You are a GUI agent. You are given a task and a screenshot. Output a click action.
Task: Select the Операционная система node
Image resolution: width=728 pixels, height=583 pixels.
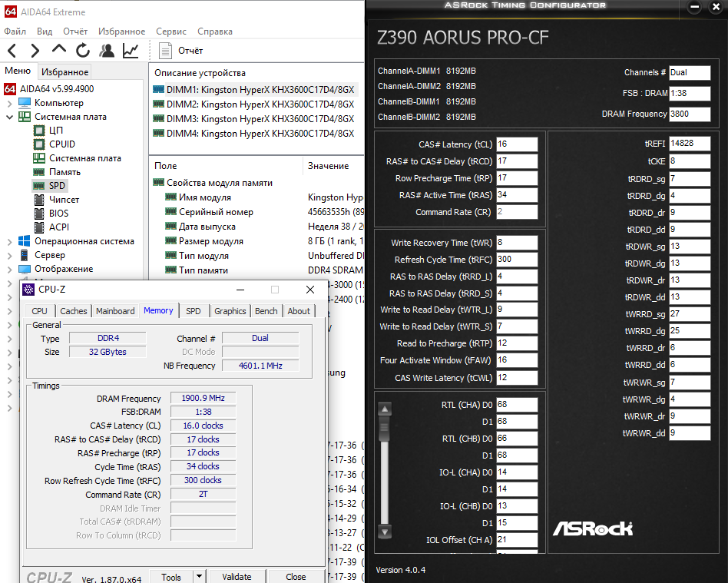point(84,241)
